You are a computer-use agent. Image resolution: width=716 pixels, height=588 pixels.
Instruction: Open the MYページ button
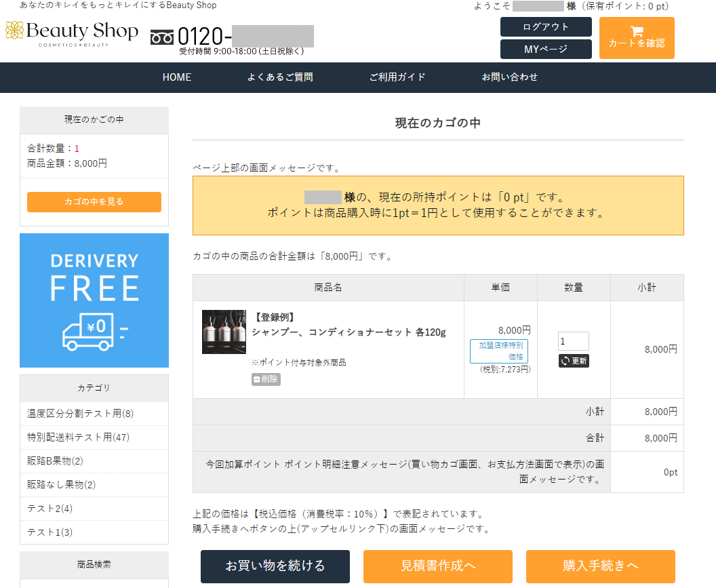click(546, 49)
